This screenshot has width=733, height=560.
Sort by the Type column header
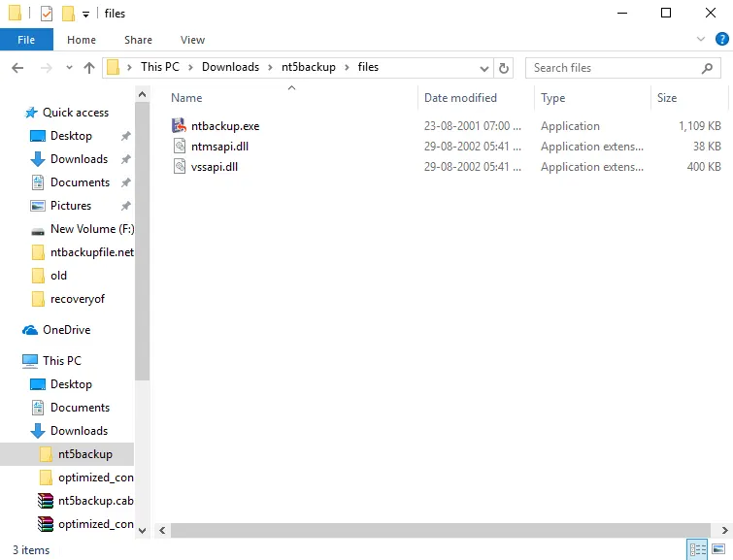tap(553, 98)
